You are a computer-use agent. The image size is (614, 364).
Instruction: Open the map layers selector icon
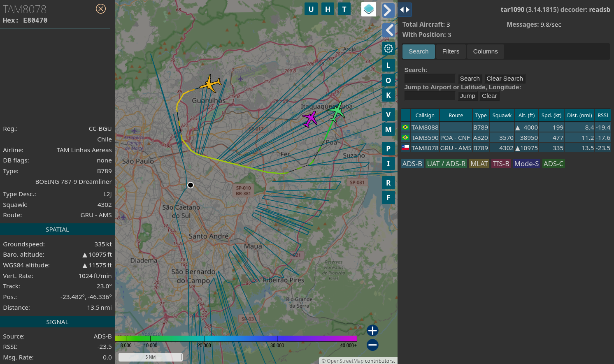pos(369,9)
